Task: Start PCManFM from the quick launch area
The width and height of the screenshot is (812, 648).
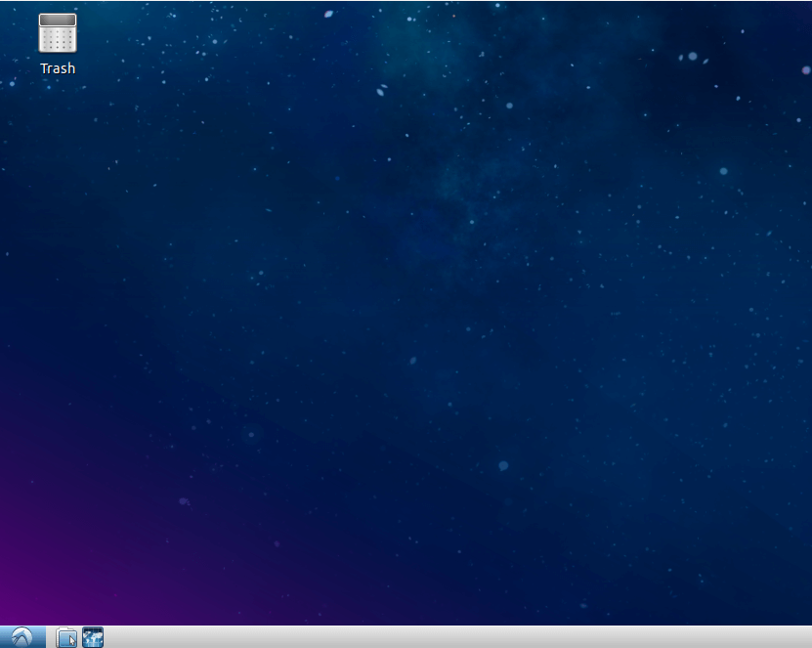Action: pos(66,637)
